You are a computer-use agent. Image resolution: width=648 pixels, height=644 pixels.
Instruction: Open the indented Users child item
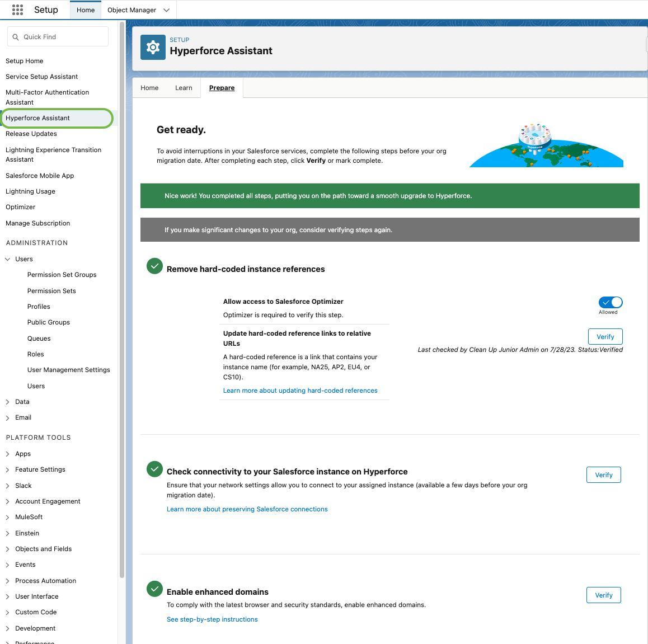(36, 386)
